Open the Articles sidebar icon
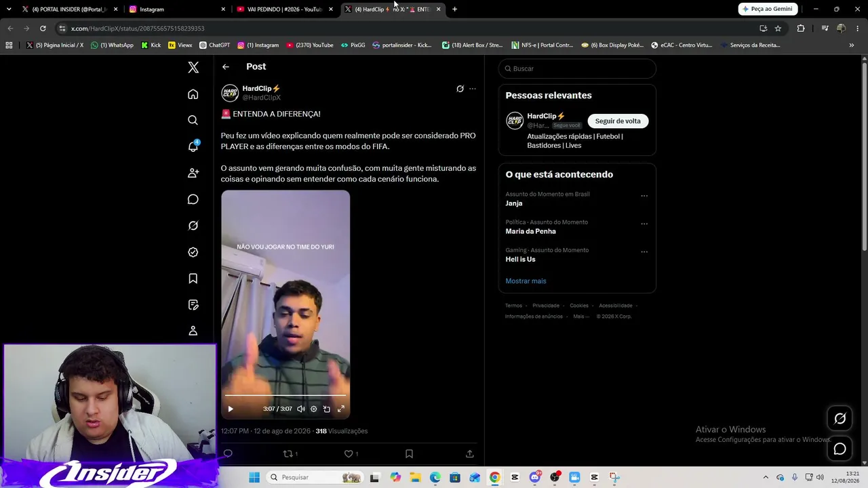Viewport: 868px width, 488px height. pyautogui.click(x=193, y=305)
